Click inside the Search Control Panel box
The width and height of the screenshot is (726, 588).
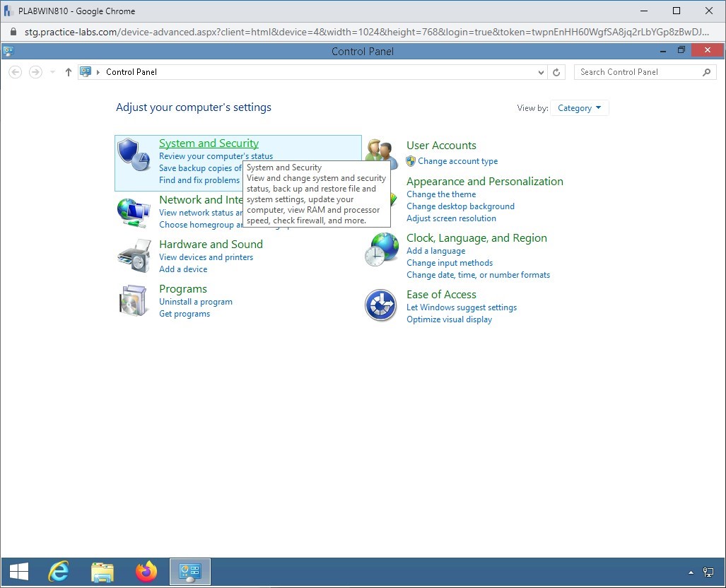[639, 72]
